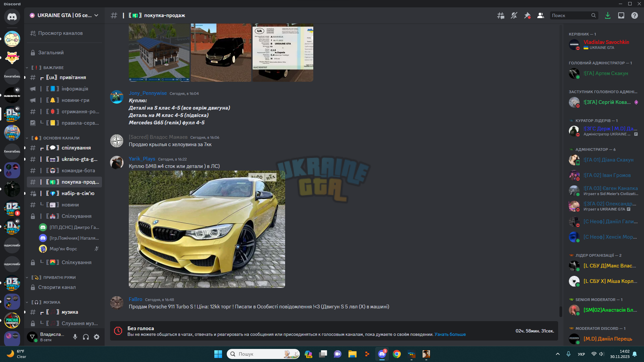Click Yarik_Plays avatar

click(117, 163)
